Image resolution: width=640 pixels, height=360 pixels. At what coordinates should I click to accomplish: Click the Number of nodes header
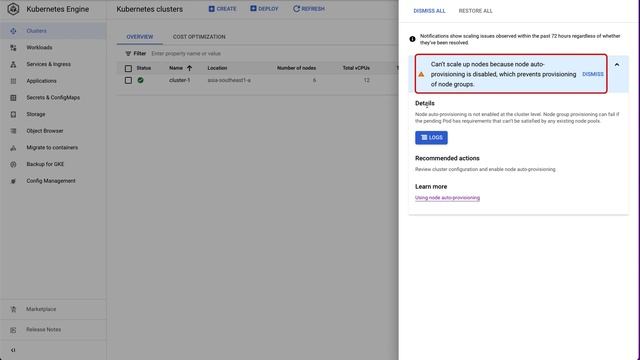pos(296,68)
